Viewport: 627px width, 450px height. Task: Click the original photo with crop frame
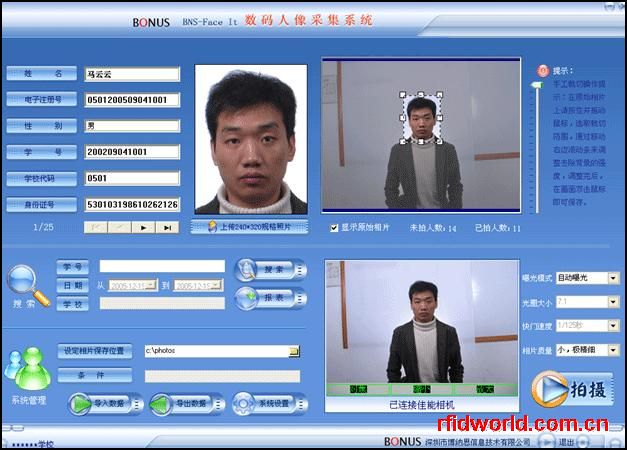(421, 135)
